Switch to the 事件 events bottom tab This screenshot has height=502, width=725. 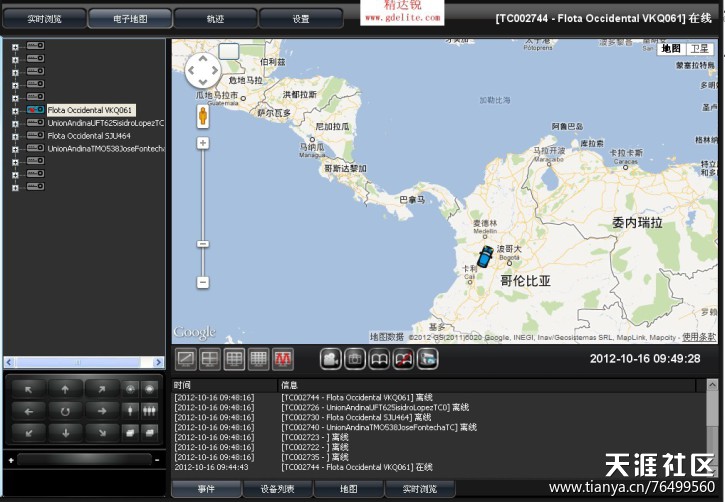pyautogui.click(x=206, y=489)
